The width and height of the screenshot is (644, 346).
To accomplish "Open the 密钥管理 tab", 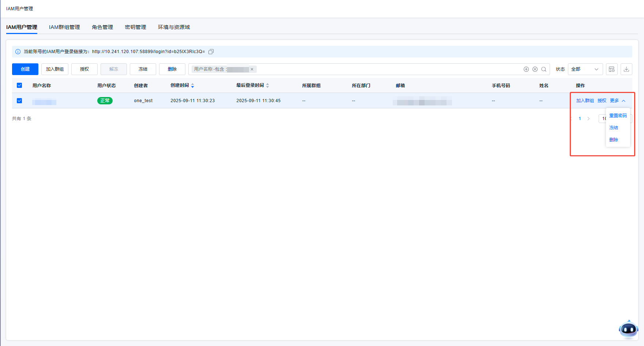I will click(135, 27).
